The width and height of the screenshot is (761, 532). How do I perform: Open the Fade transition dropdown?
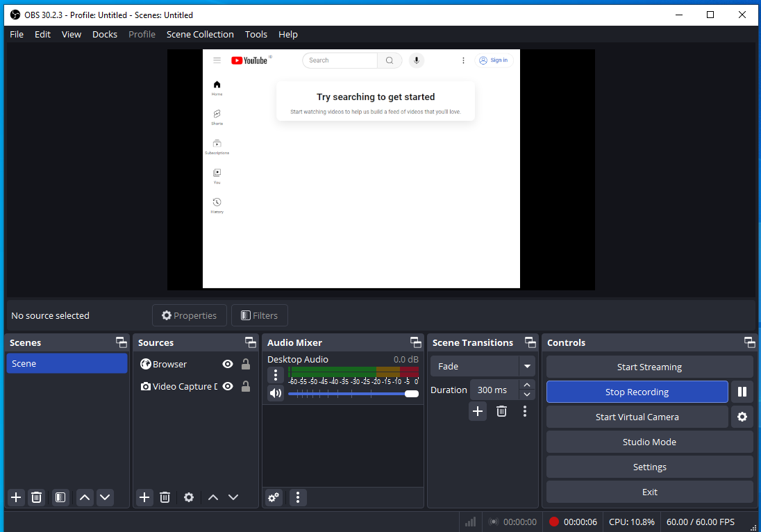tap(483, 367)
